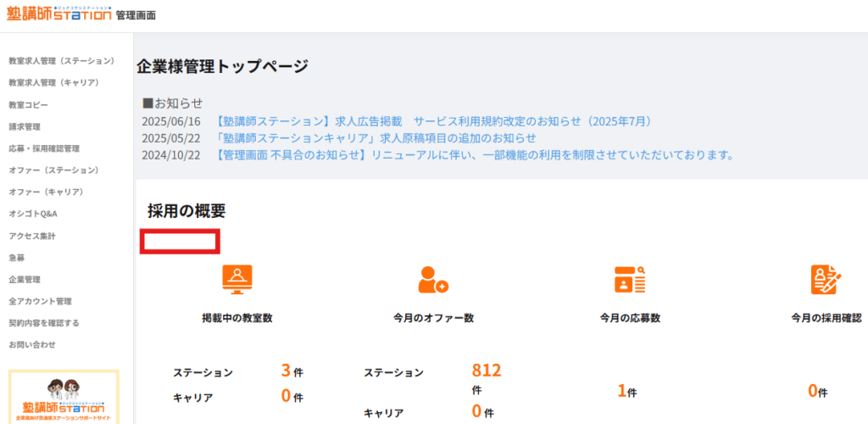Open the 管理画面 不具合のお知らせ notice link
This screenshot has width=868, height=424.
[x=475, y=155]
